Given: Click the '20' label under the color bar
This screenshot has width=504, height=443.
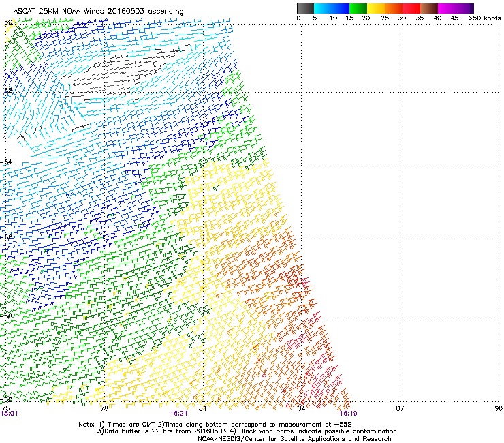Looking at the screenshot, I should click(366, 18).
